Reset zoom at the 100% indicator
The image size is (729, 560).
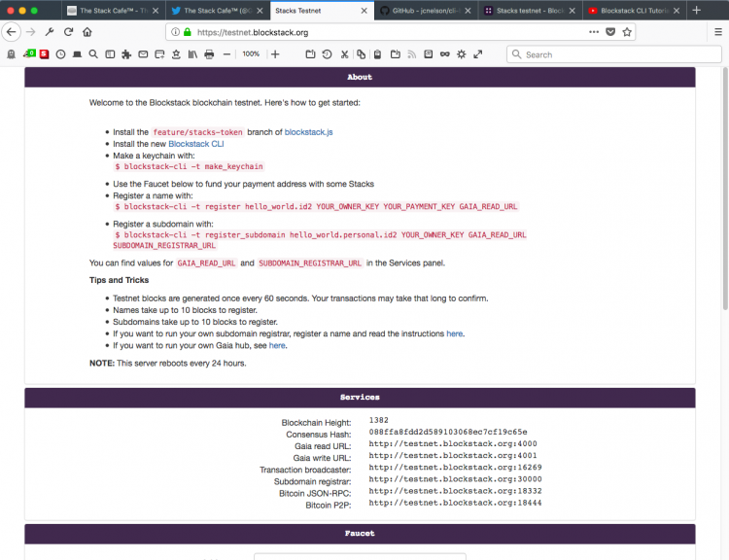251,53
